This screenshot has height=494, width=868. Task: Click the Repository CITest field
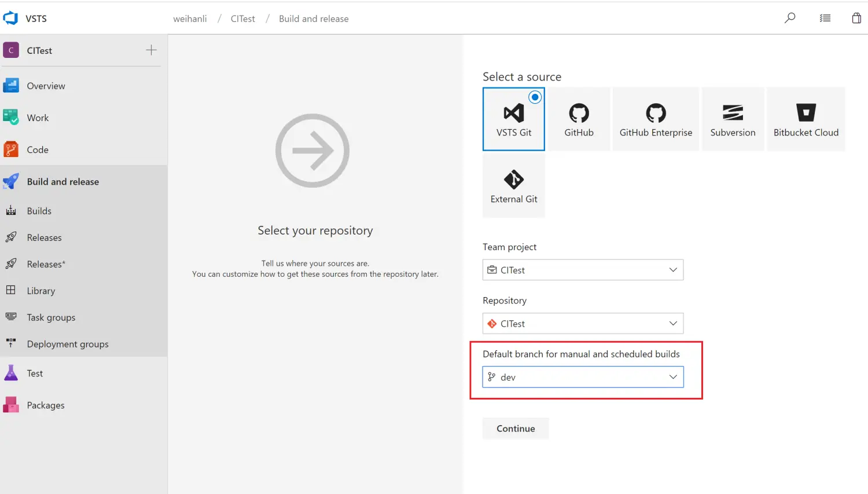pyautogui.click(x=583, y=323)
